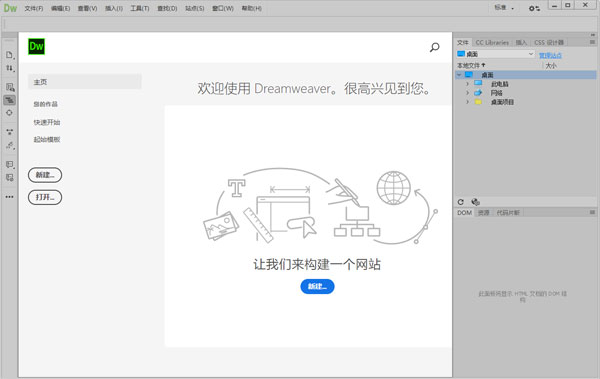Switch to the DOM panel tab

point(465,212)
